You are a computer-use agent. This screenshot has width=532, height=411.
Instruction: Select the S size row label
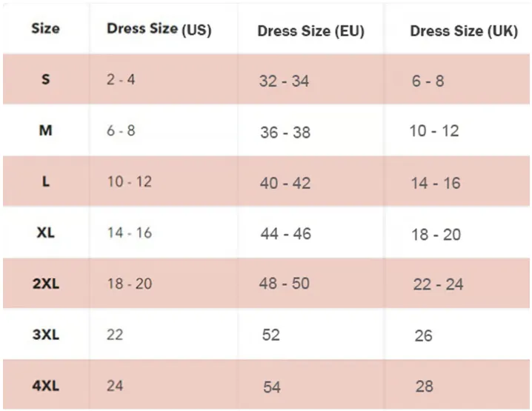pos(46,78)
